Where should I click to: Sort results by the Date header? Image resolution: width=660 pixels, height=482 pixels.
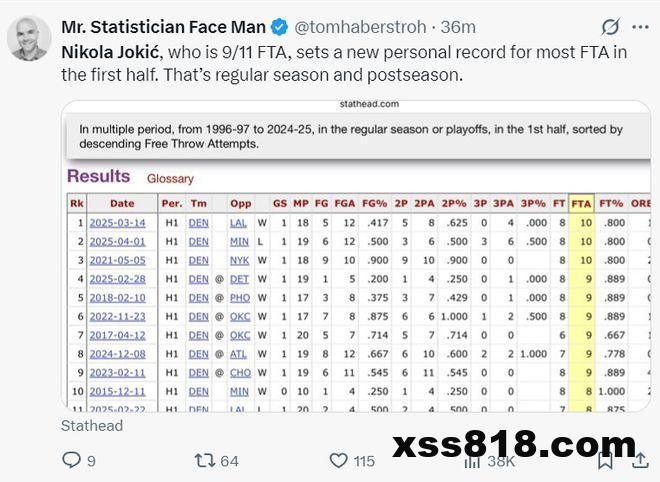pos(122,204)
